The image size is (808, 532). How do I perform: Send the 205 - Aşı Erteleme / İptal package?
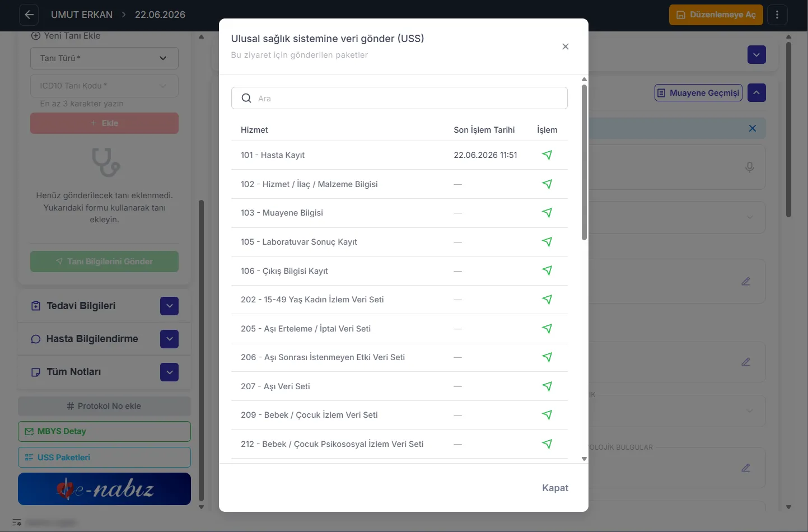547,329
